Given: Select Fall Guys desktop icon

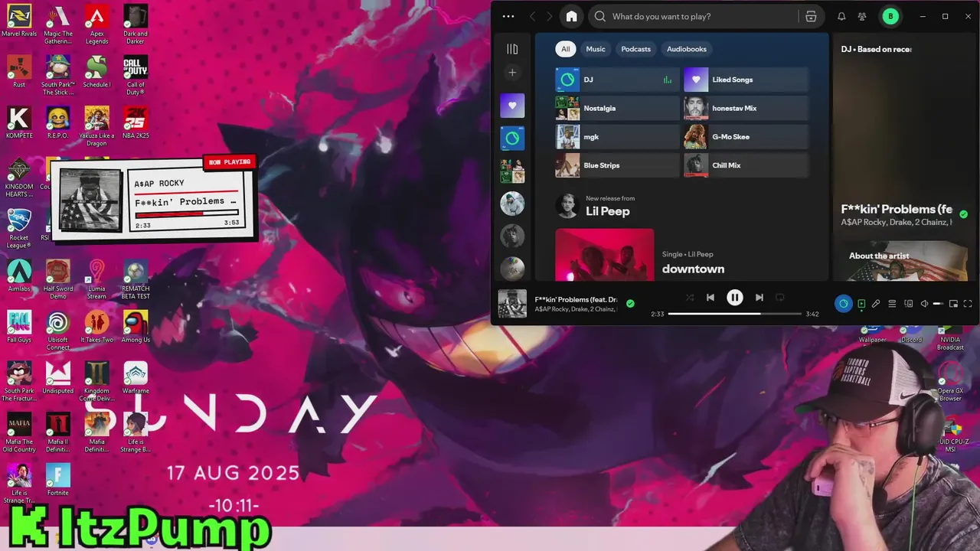Looking at the screenshot, I should click(19, 327).
